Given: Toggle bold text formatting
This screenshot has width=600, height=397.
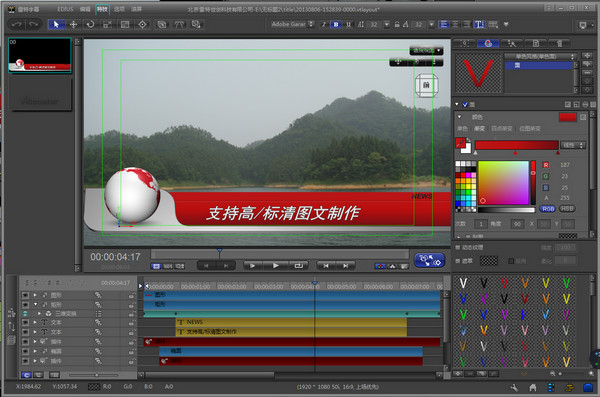Looking at the screenshot, I should coord(336,25).
